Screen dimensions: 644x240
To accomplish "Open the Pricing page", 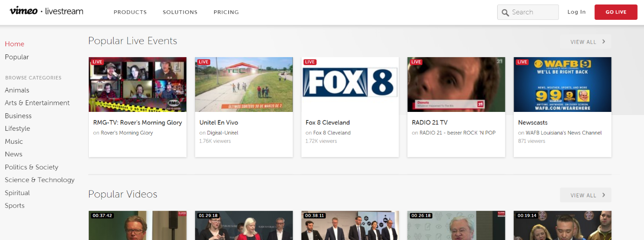I will (226, 12).
